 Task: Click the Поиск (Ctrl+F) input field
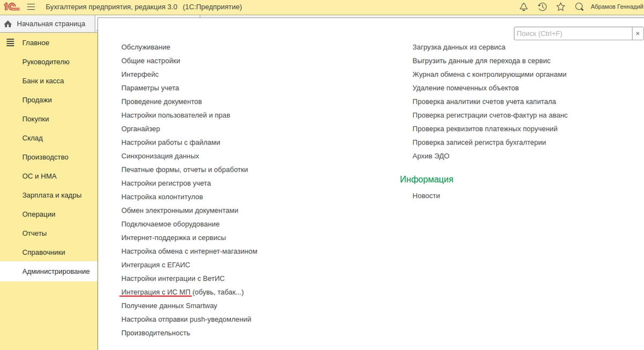click(x=573, y=33)
